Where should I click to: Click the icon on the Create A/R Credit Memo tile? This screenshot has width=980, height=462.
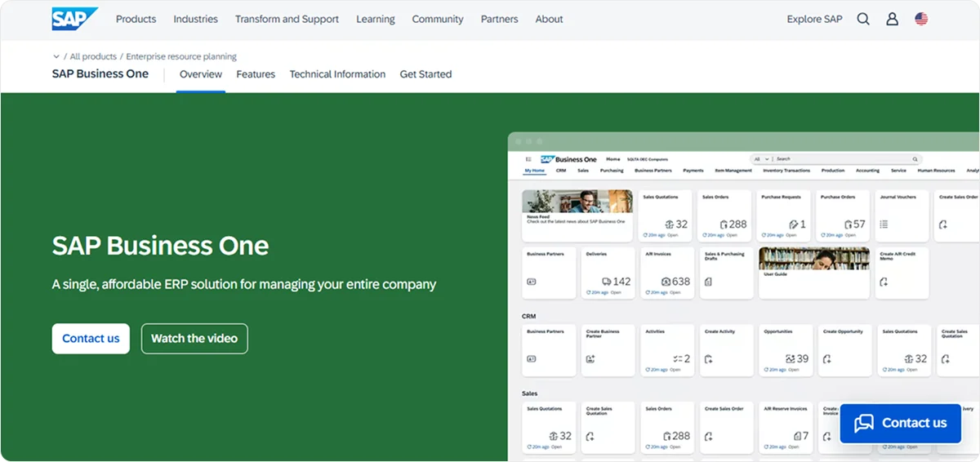(884, 282)
